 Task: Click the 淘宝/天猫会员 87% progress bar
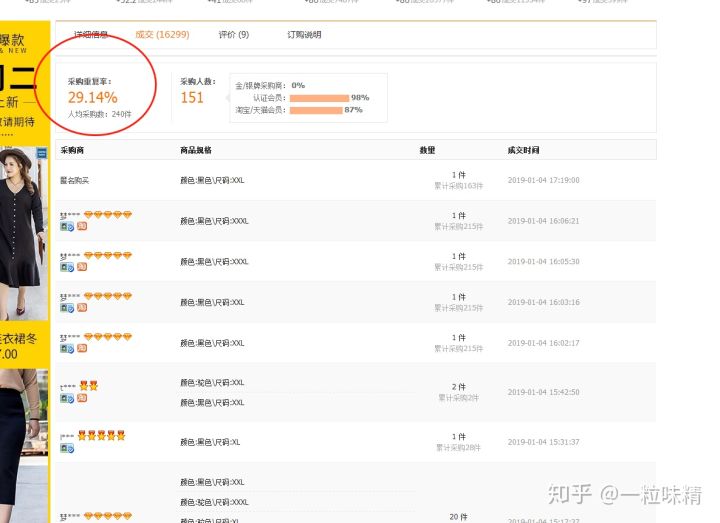tap(316, 110)
